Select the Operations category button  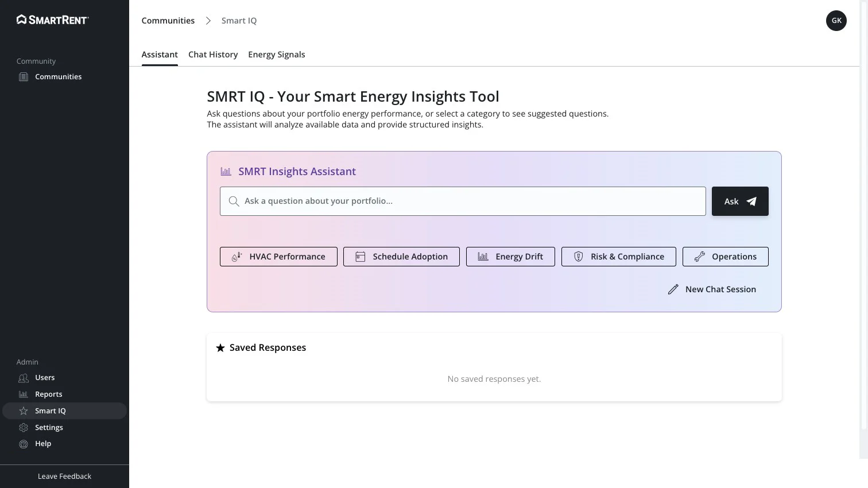[725, 257]
